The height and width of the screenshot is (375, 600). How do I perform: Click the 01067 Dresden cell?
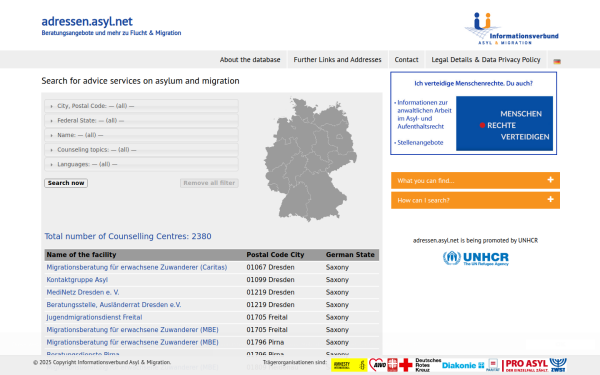(x=270, y=267)
